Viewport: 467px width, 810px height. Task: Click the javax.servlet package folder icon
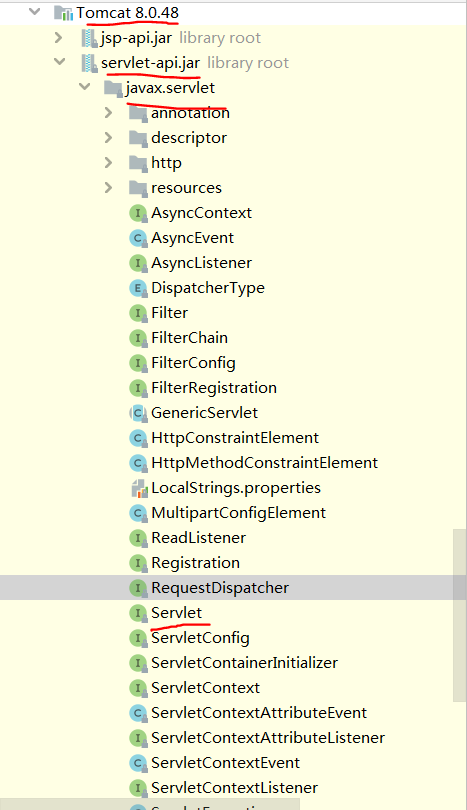[x=113, y=88]
